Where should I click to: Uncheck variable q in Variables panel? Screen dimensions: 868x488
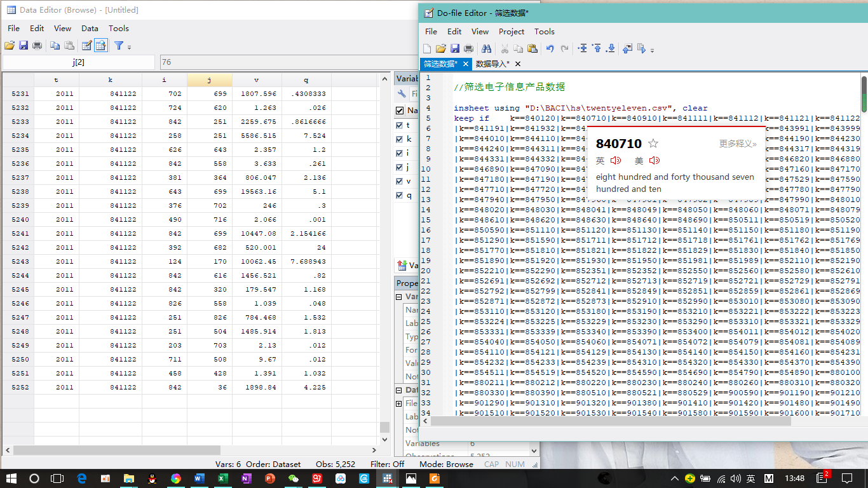click(400, 195)
